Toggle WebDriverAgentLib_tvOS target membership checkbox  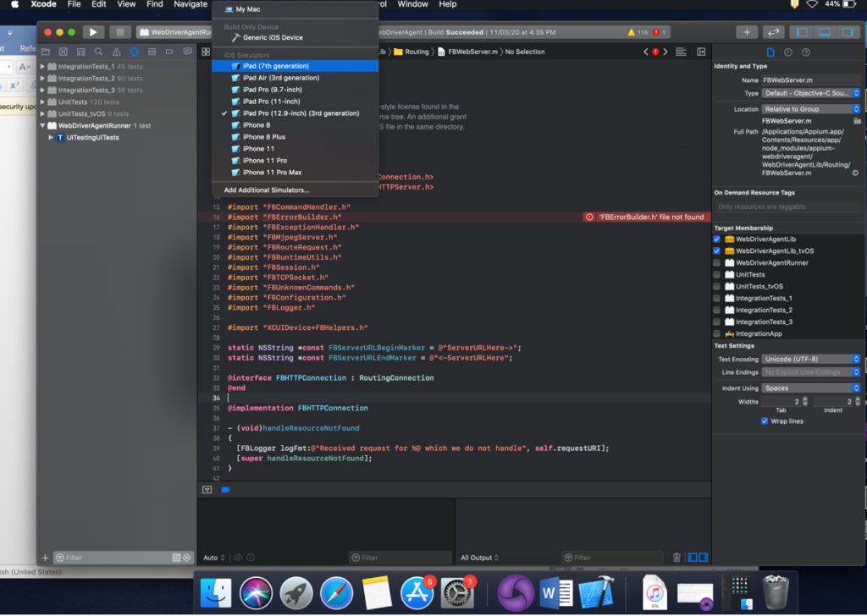tap(716, 250)
